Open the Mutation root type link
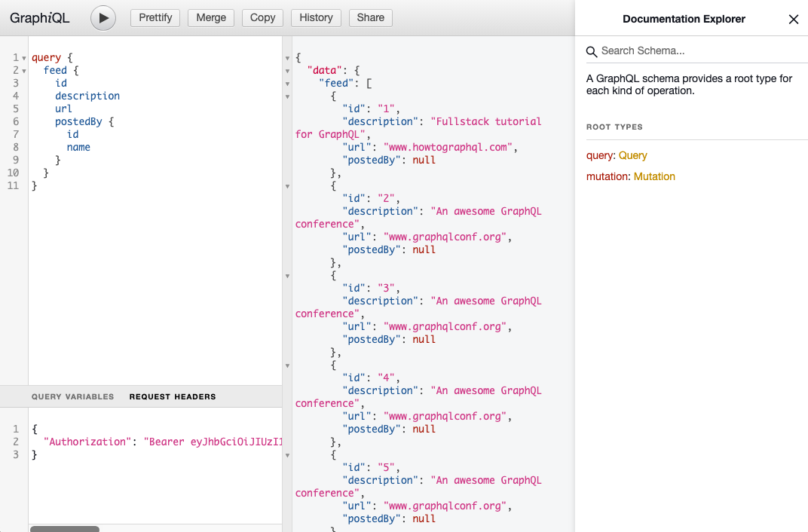 point(654,176)
